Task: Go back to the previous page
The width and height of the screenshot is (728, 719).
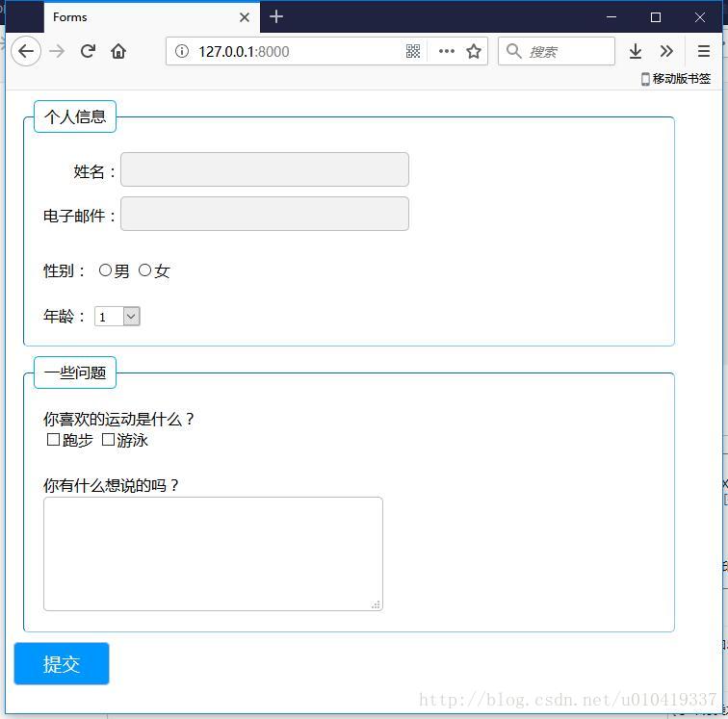Action: 26,51
